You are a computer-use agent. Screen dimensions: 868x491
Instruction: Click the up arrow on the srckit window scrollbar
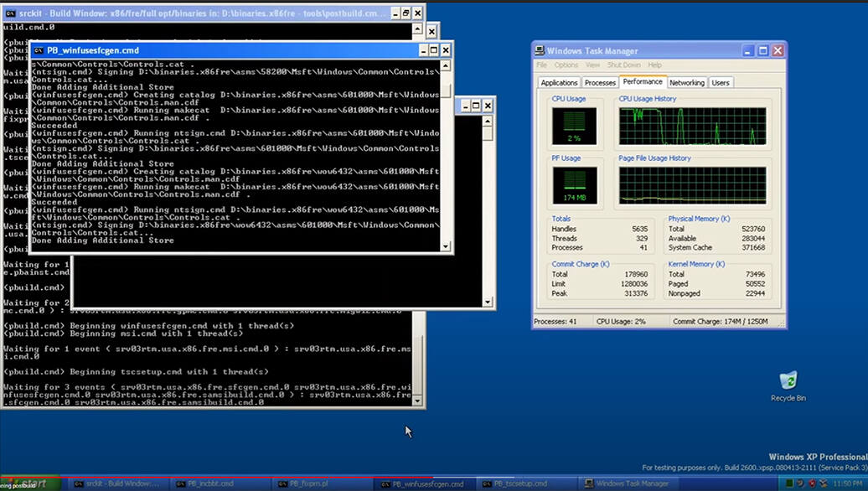pyautogui.click(x=417, y=28)
